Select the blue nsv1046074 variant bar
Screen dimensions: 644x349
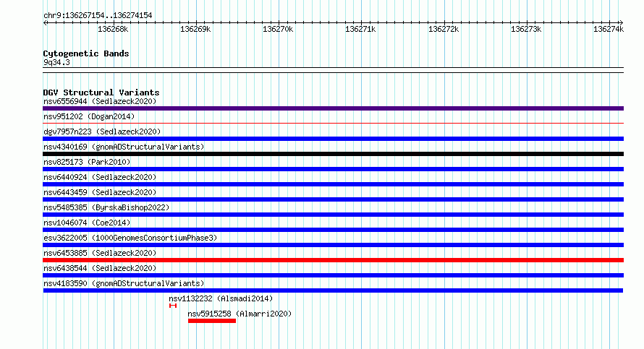[333, 230]
